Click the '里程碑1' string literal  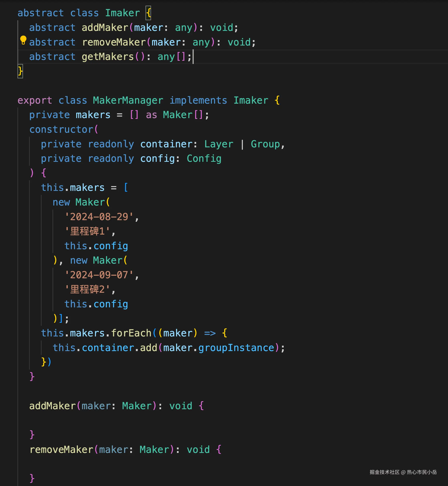tap(87, 231)
